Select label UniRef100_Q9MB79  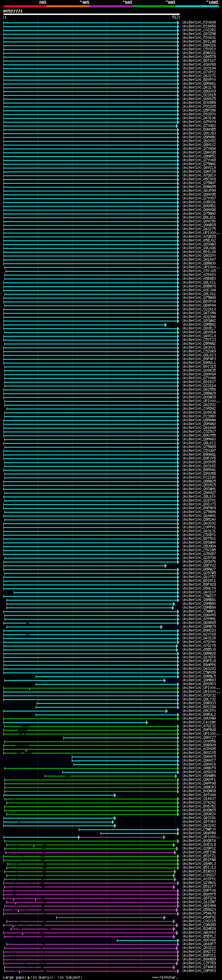(199, 626)
